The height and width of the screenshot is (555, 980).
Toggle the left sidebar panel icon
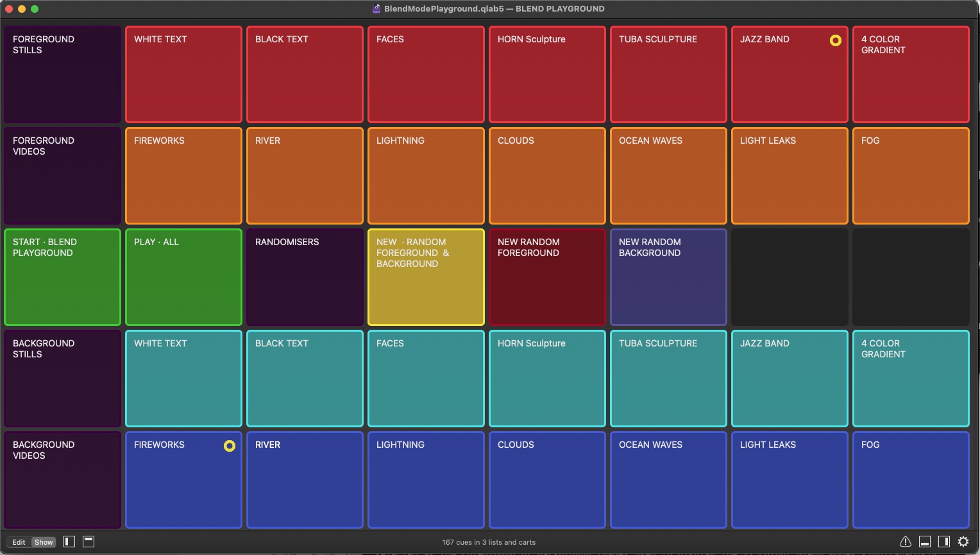tap(69, 542)
